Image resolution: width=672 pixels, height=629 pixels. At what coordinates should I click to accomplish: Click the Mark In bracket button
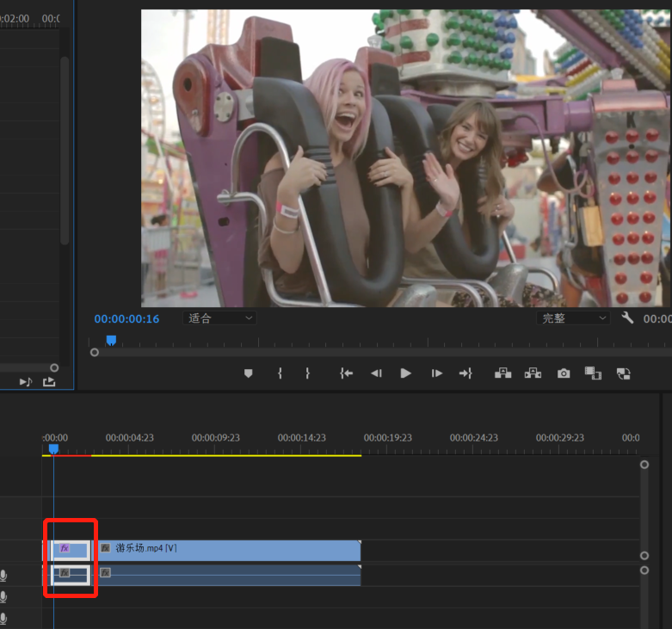click(280, 373)
